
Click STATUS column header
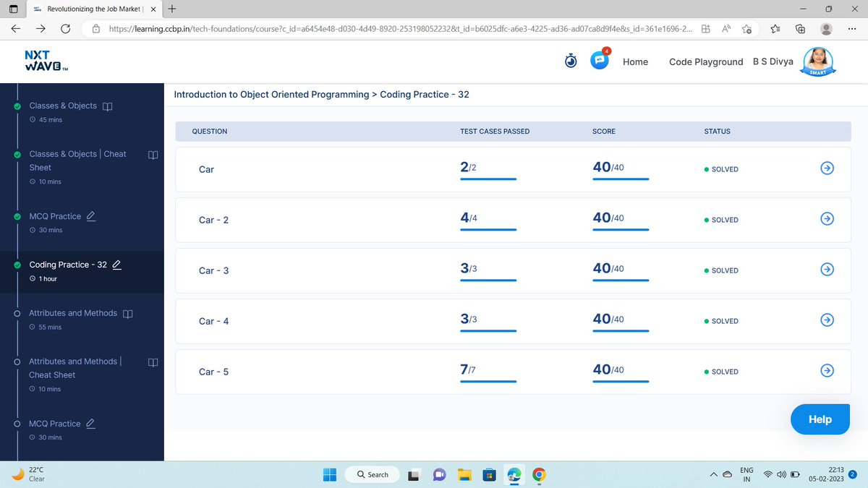click(717, 132)
